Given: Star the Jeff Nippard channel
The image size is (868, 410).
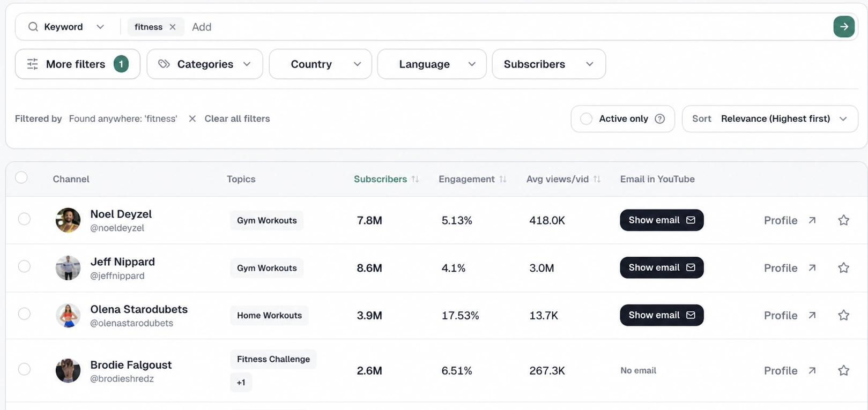Looking at the screenshot, I should [x=843, y=268].
